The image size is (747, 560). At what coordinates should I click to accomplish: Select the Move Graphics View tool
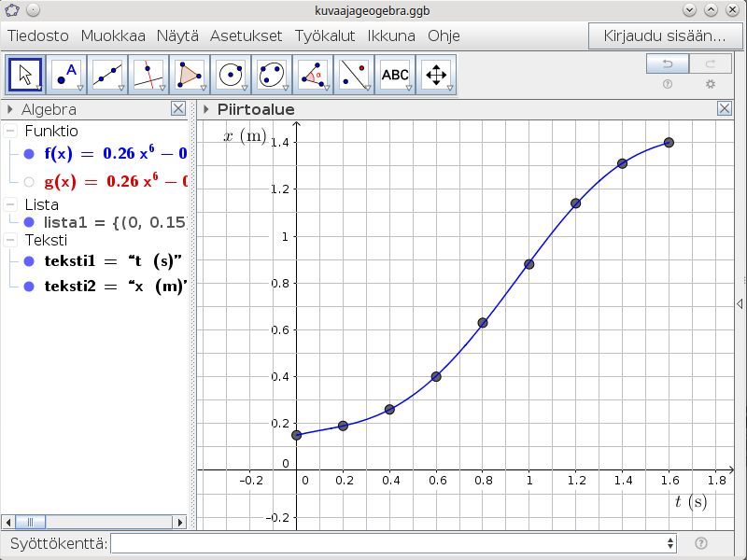(436, 75)
